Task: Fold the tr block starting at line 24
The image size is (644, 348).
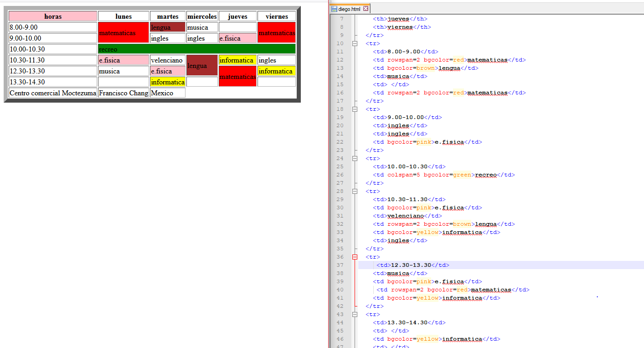Action: [x=355, y=158]
